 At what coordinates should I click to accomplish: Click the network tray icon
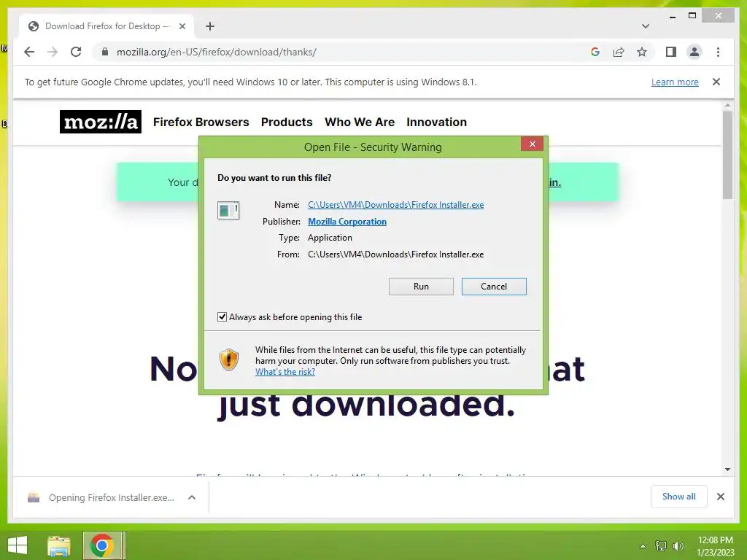(x=661, y=546)
